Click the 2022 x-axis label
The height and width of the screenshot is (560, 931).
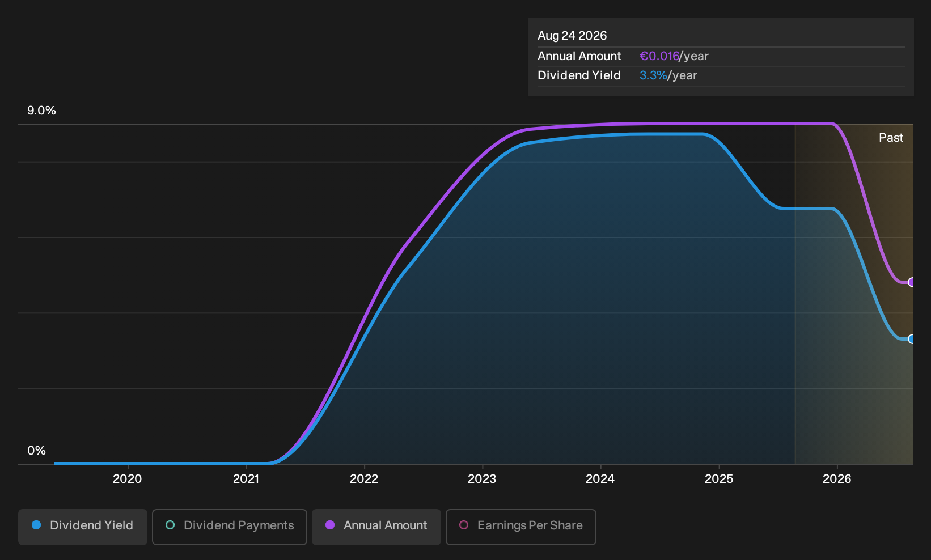pos(364,479)
